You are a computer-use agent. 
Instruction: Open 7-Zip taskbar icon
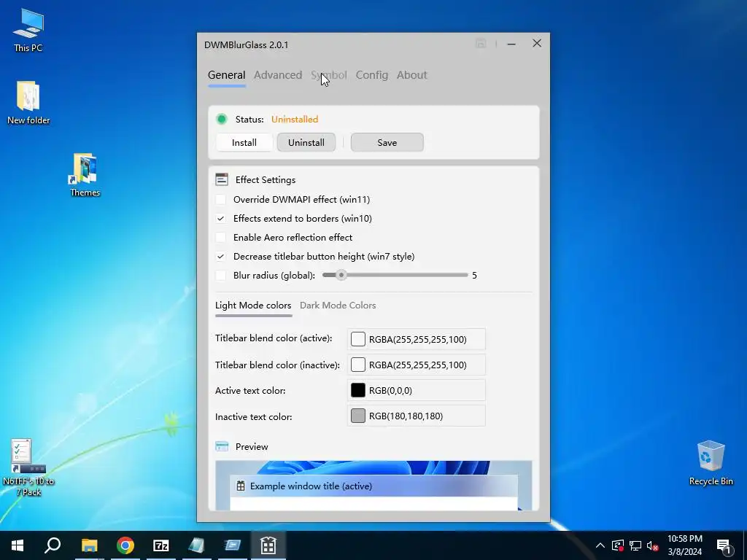click(161, 545)
